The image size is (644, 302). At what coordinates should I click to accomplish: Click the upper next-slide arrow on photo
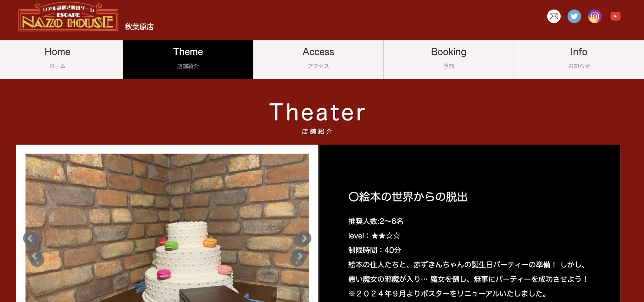[303, 239]
